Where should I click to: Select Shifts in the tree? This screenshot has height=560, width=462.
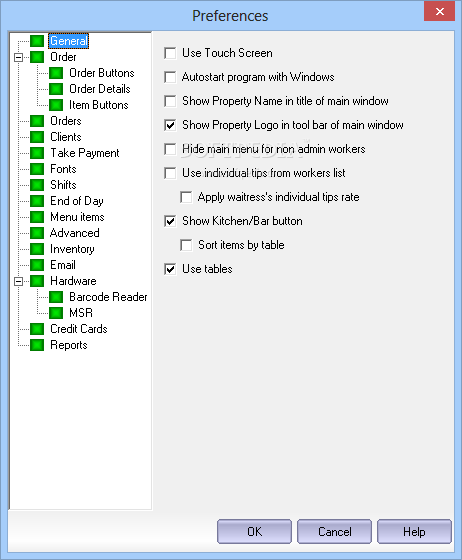[x=63, y=185]
